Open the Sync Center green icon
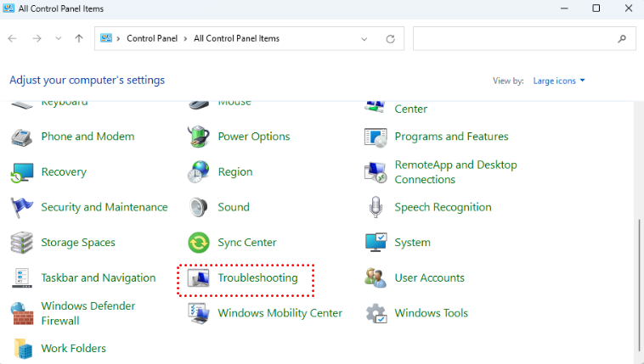 coord(199,243)
